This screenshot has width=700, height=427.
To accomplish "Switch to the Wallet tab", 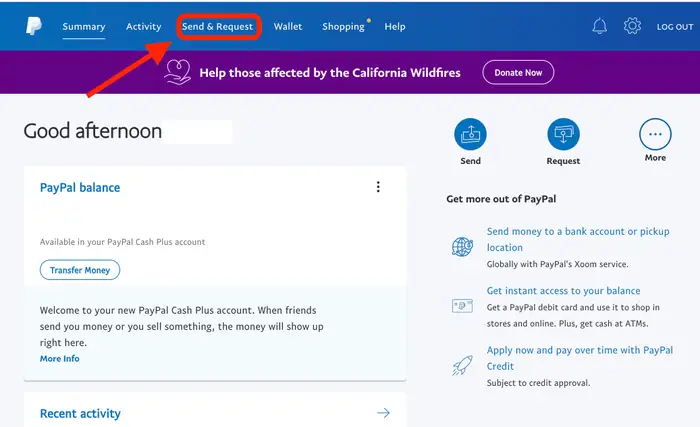I will [x=288, y=26].
